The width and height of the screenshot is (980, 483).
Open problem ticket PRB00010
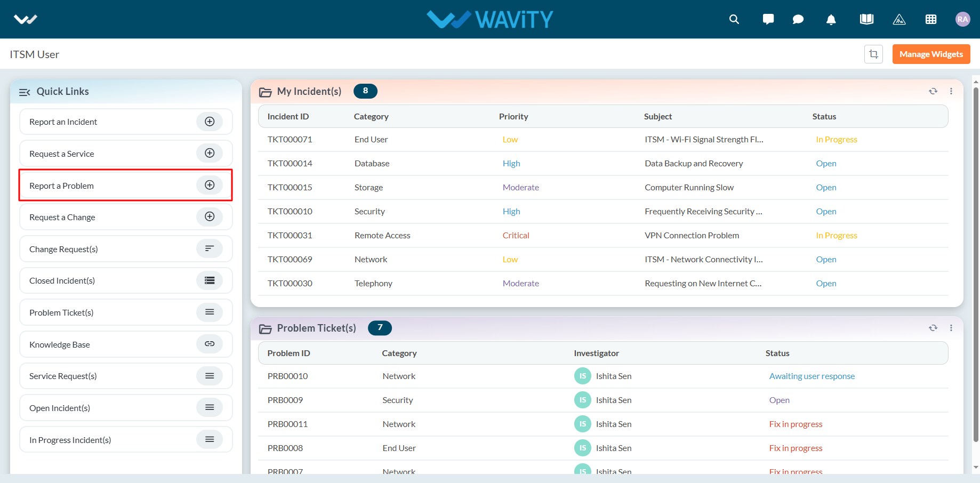(287, 376)
